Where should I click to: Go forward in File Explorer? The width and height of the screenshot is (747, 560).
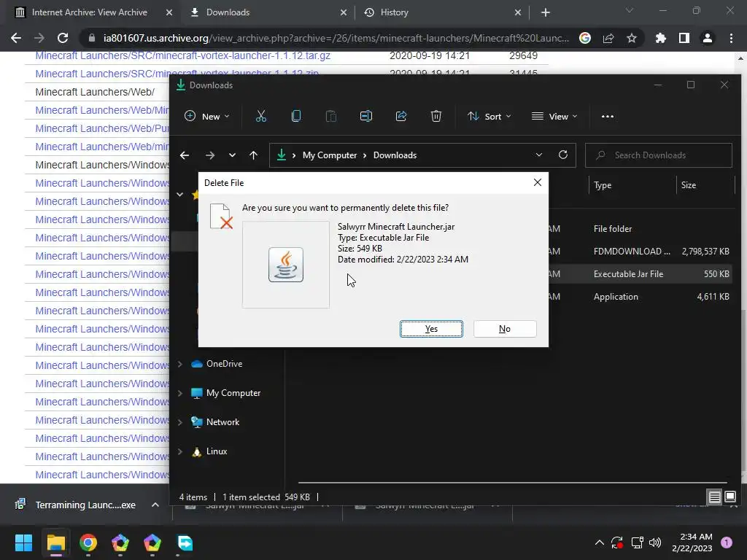(209, 155)
